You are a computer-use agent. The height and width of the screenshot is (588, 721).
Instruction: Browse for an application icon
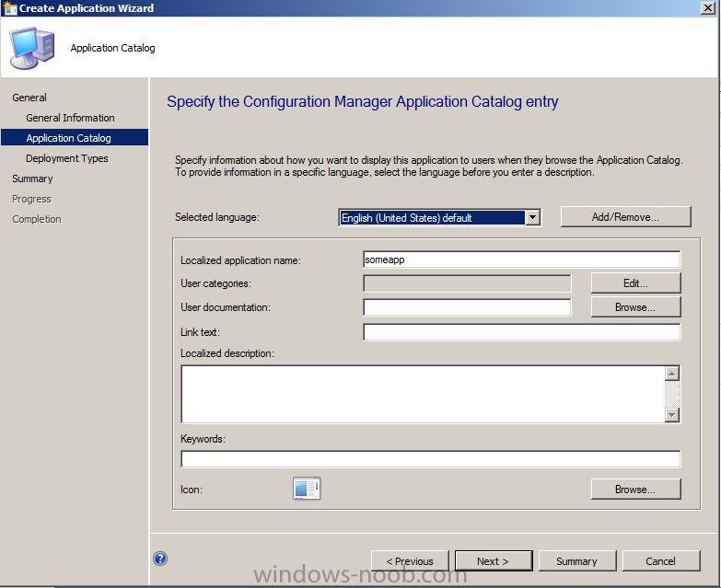coord(635,490)
